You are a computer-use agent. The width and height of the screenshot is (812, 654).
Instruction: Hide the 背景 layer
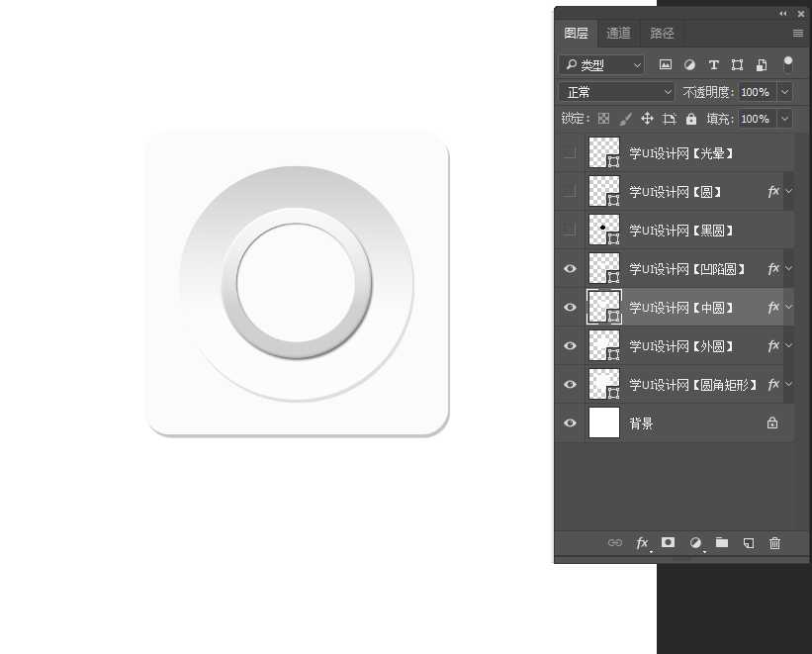(570, 423)
